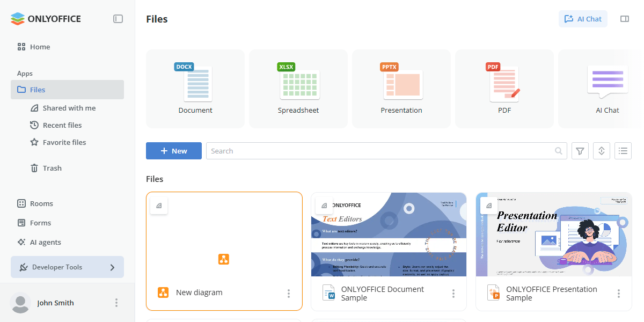The image size is (644, 322).
Task: Click the PowerPoint icon of Presentation Sample
Action: [493, 293]
